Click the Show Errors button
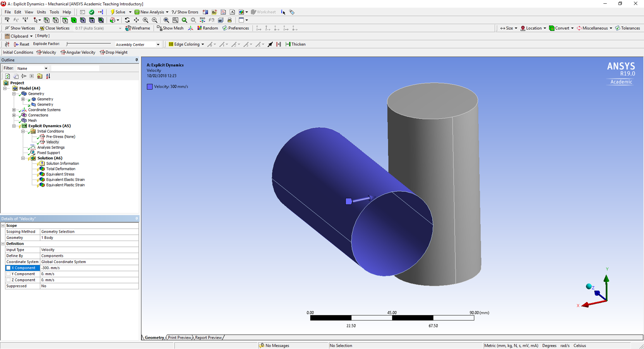Image resolution: width=644 pixels, height=349 pixels. click(185, 12)
